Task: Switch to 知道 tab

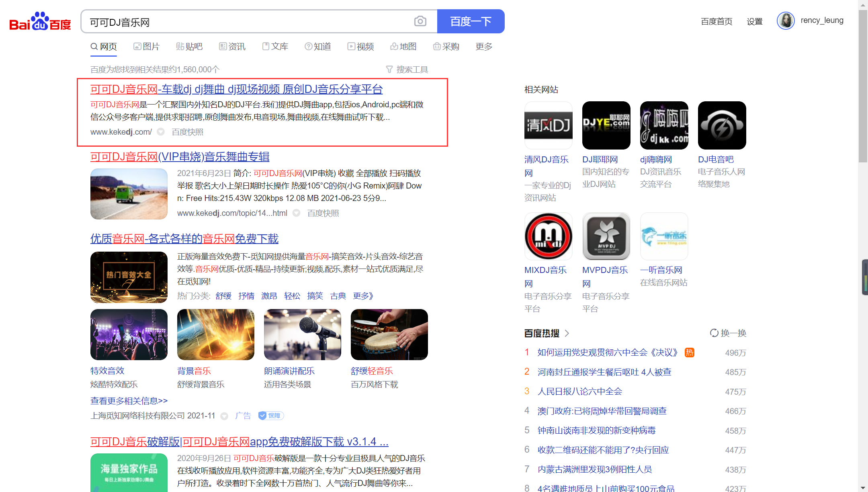Action: pyautogui.click(x=318, y=47)
